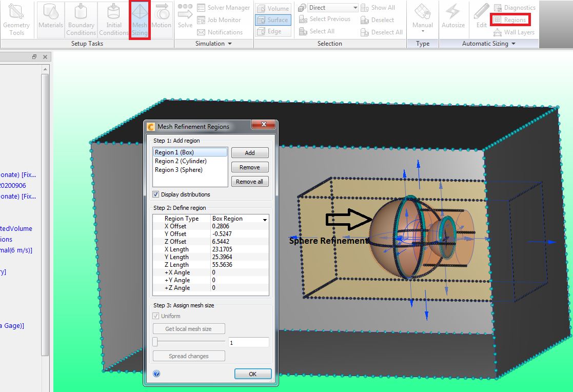This screenshot has width=573, height=392.
Task: Open the Region Type combo box
Action: coord(265,219)
